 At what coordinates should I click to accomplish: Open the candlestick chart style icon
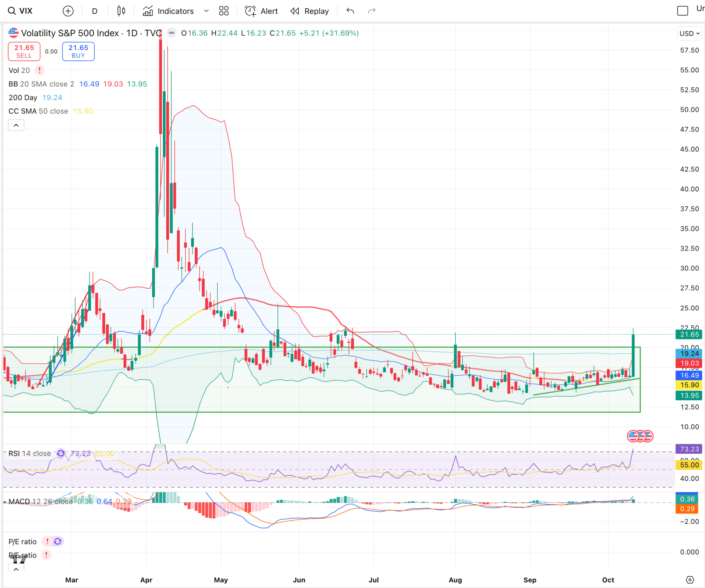tap(121, 11)
